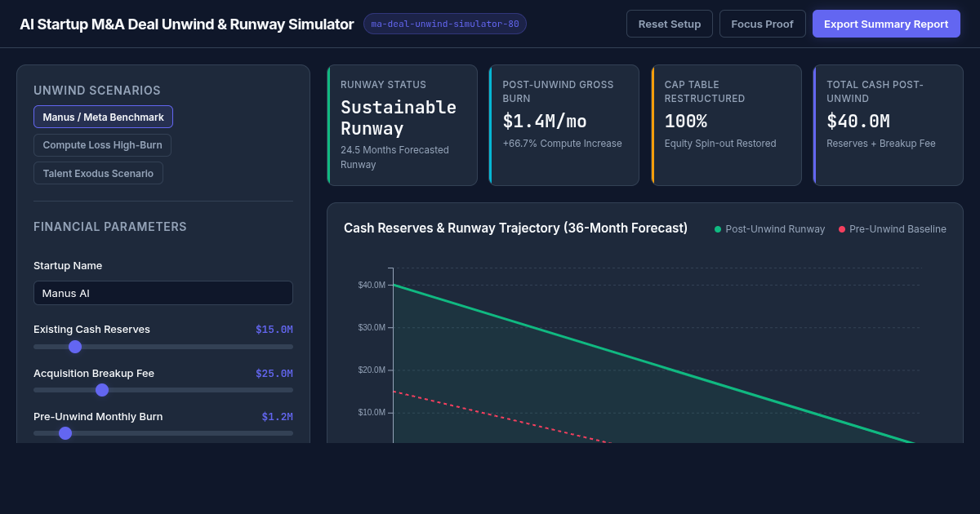Adjust the Pre-Unwind Monthly Burn slider
The width and height of the screenshot is (980, 514).
click(x=163, y=433)
